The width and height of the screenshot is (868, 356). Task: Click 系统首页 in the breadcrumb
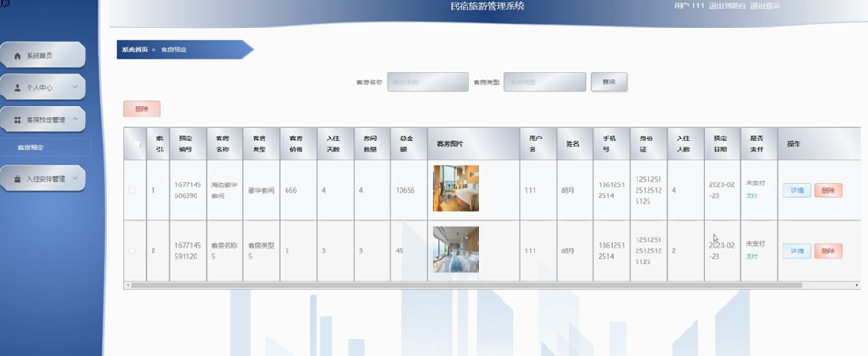pyautogui.click(x=135, y=50)
